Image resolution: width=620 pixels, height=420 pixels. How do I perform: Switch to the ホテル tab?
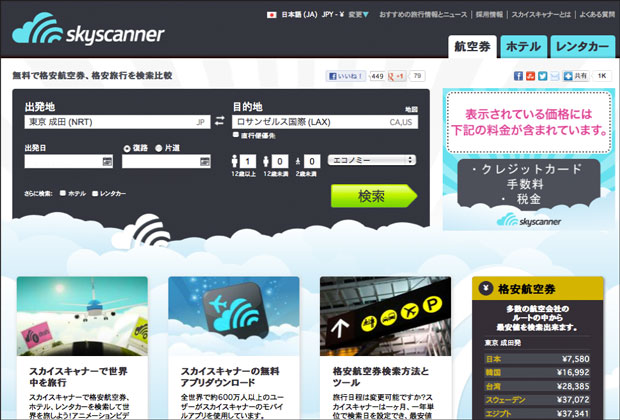(524, 47)
